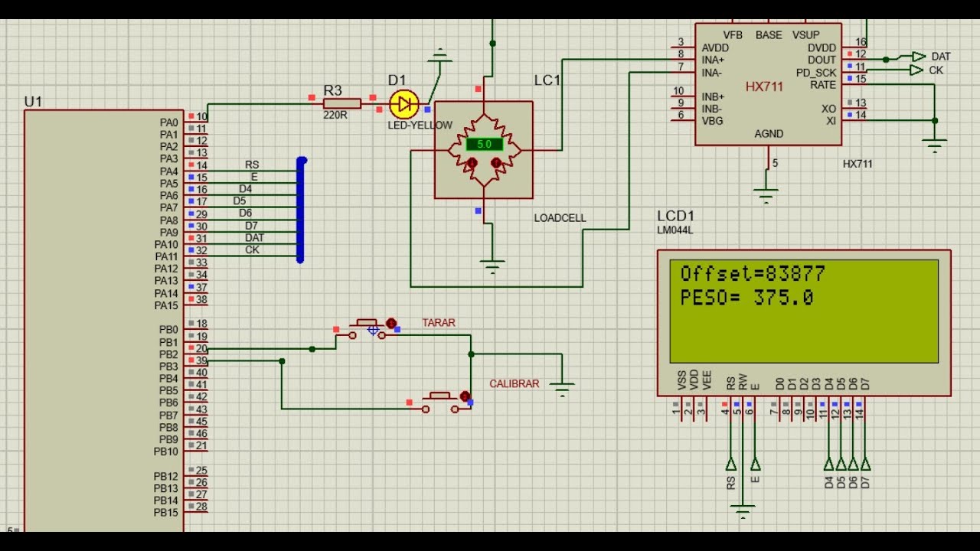The image size is (980, 551).
Task: Click the CK terminal arrow near HX711
Action: (916, 70)
